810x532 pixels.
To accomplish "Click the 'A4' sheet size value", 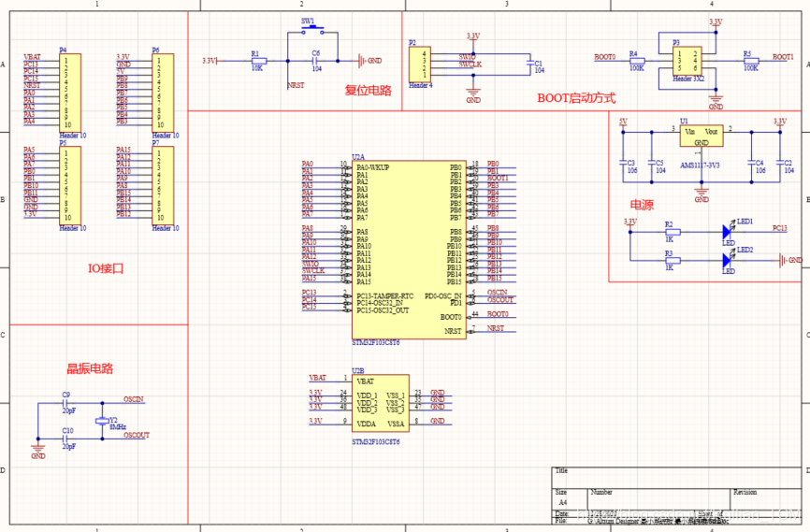I will [562, 502].
